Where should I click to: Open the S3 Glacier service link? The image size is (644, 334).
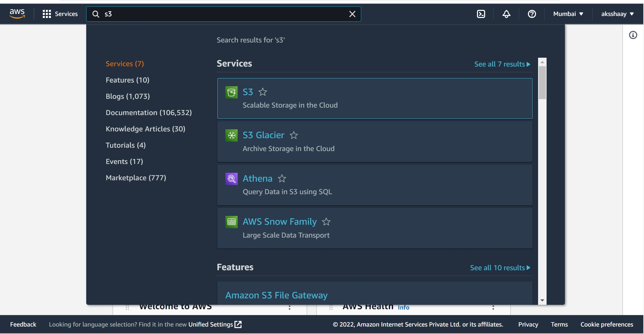(x=263, y=135)
